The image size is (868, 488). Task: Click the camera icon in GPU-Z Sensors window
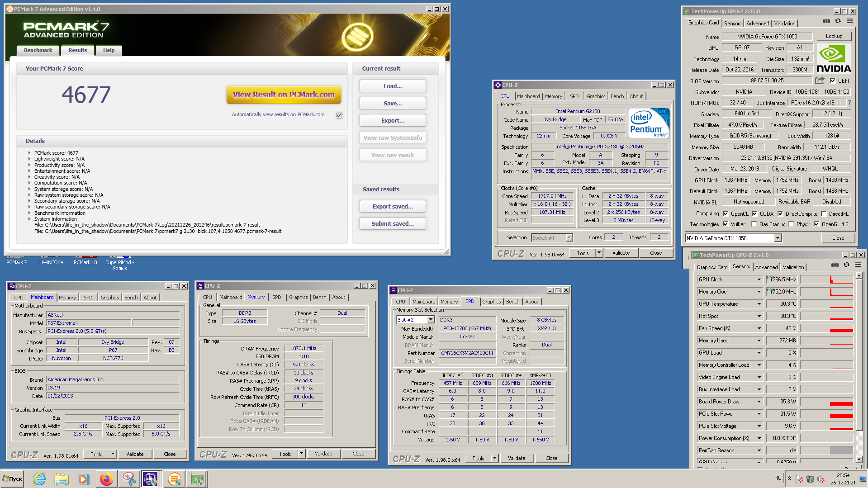pos(835,265)
